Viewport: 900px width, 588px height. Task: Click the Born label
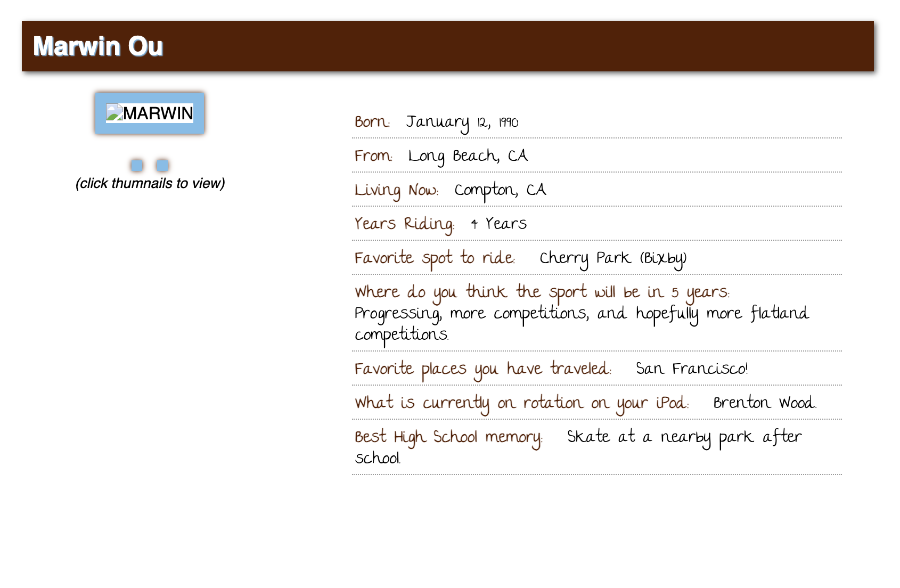(372, 122)
